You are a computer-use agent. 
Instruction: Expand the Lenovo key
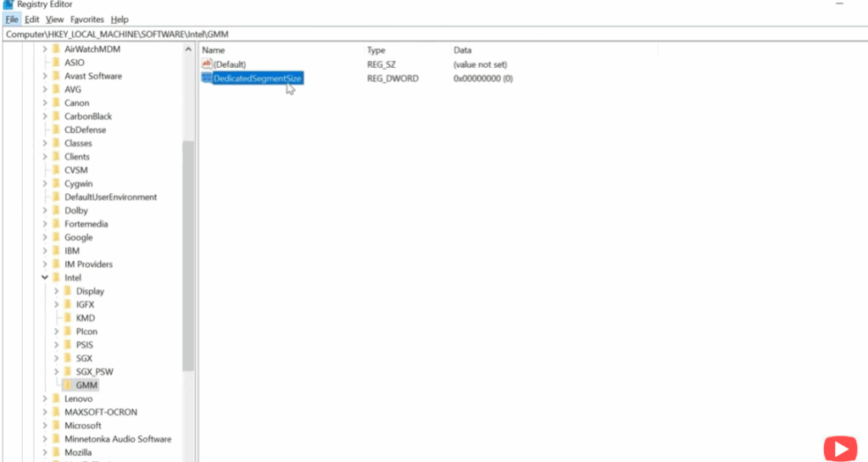pos(45,398)
